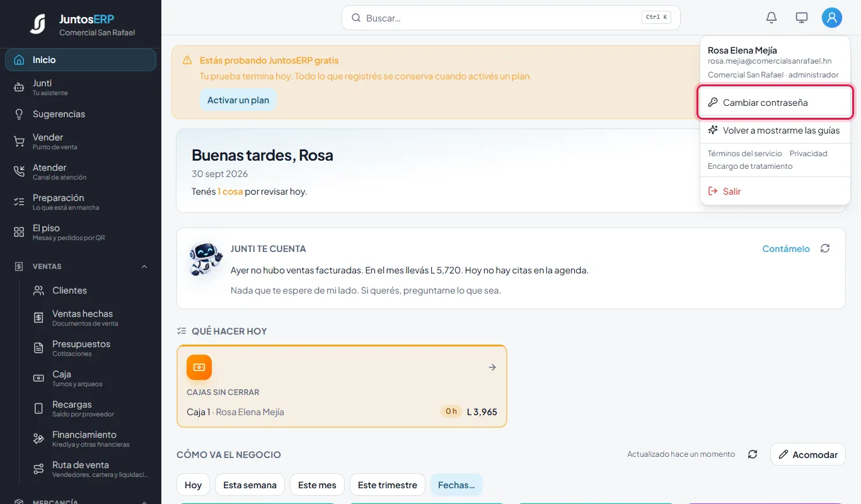
Task: Click the Sugerencias lightbulb icon
Action: [19, 114]
